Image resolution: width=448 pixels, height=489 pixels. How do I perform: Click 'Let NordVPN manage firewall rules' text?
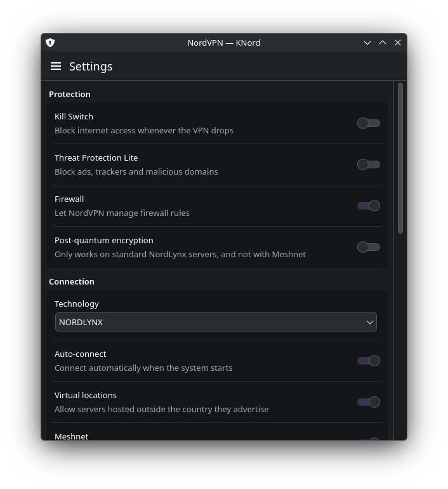(122, 213)
